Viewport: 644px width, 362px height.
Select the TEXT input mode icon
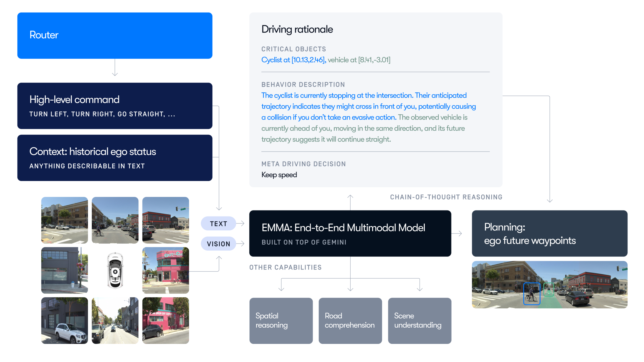(x=218, y=224)
